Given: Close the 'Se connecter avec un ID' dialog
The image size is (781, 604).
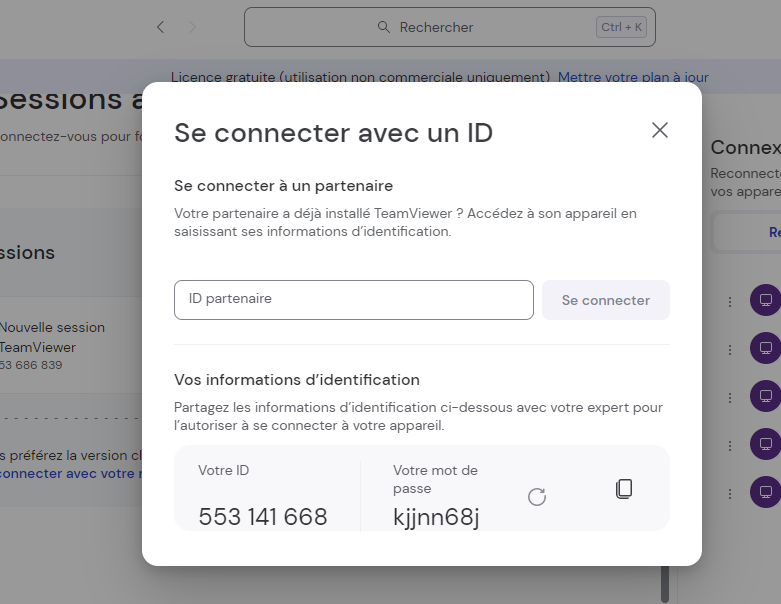Looking at the screenshot, I should click(x=659, y=130).
